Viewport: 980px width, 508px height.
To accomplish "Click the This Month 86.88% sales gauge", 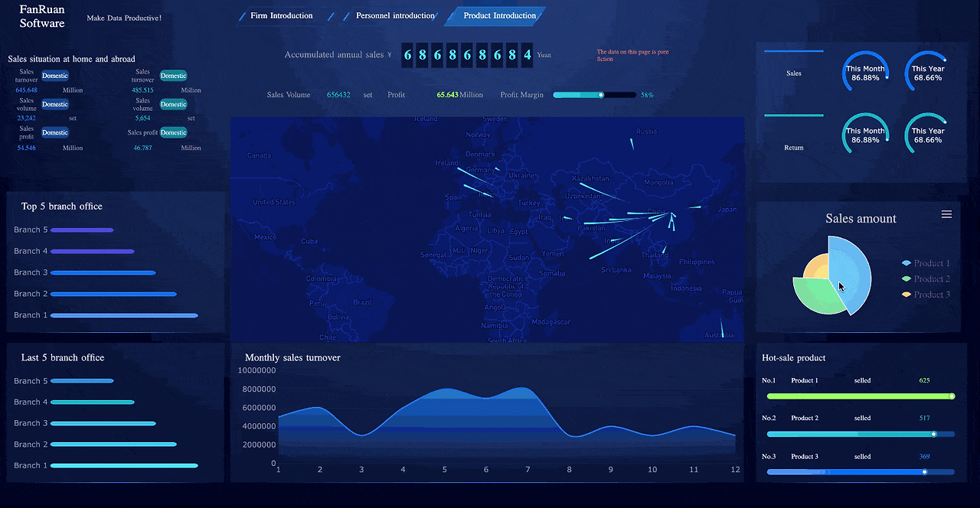I will click(x=865, y=72).
